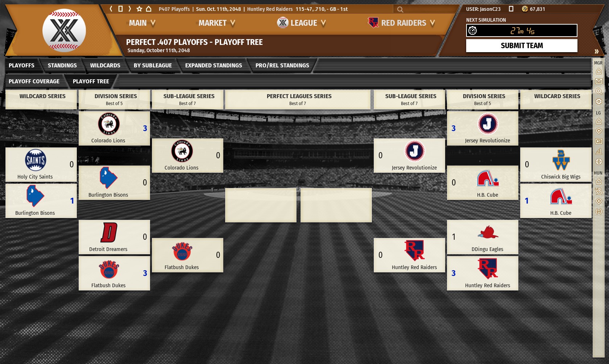The width and height of the screenshot is (609, 364).
Task: Click the first diamond icon under LG
Action: 599,131
